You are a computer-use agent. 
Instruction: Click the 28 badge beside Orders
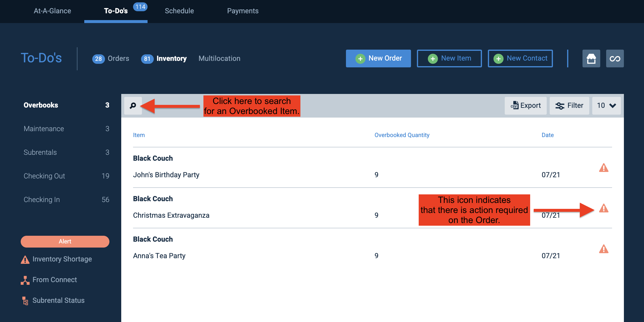tap(98, 59)
